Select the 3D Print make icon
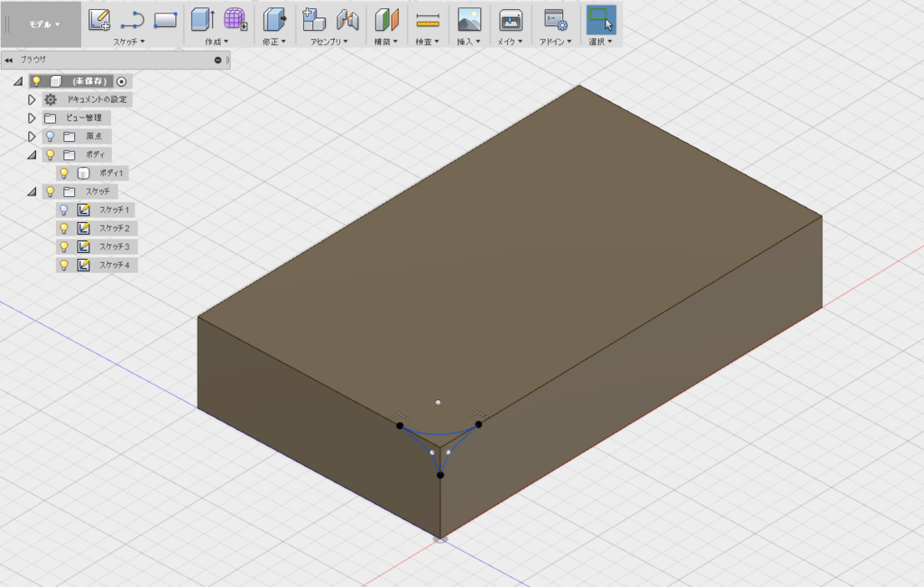Image resolution: width=924 pixels, height=587 pixels. pos(511,20)
